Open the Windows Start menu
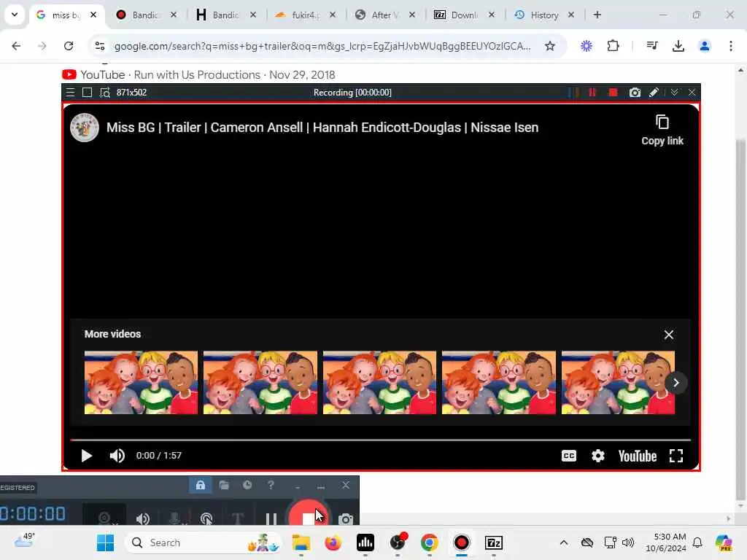Viewport: 747px width, 560px height. pyautogui.click(x=105, y=542)
